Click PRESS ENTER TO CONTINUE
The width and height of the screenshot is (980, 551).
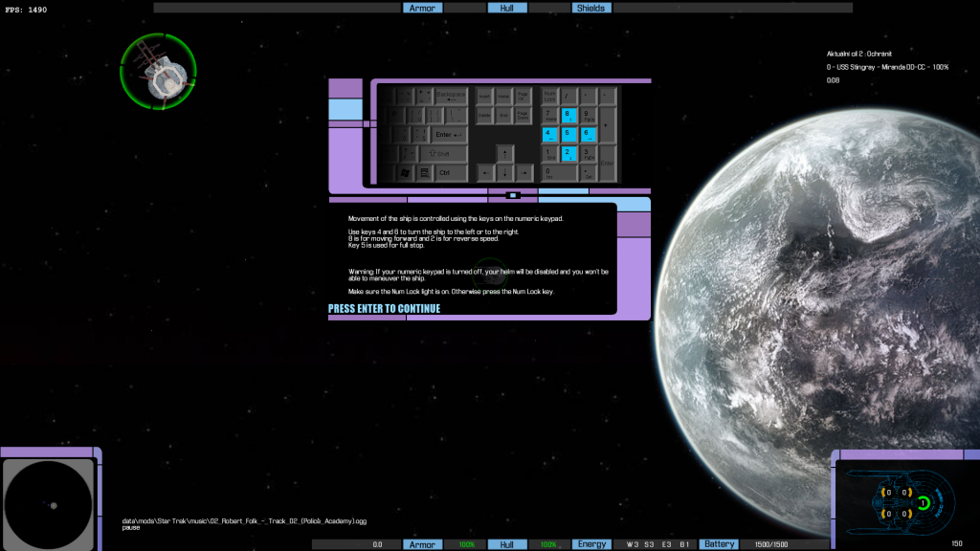(385, 309)
